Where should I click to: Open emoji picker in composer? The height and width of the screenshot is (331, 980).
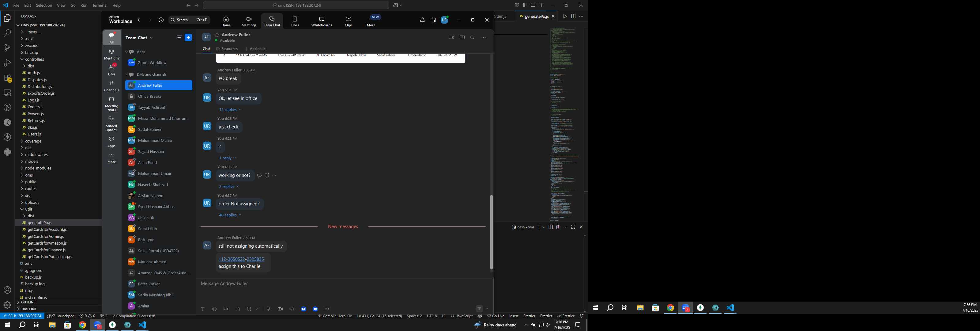[x=214, y=309]
